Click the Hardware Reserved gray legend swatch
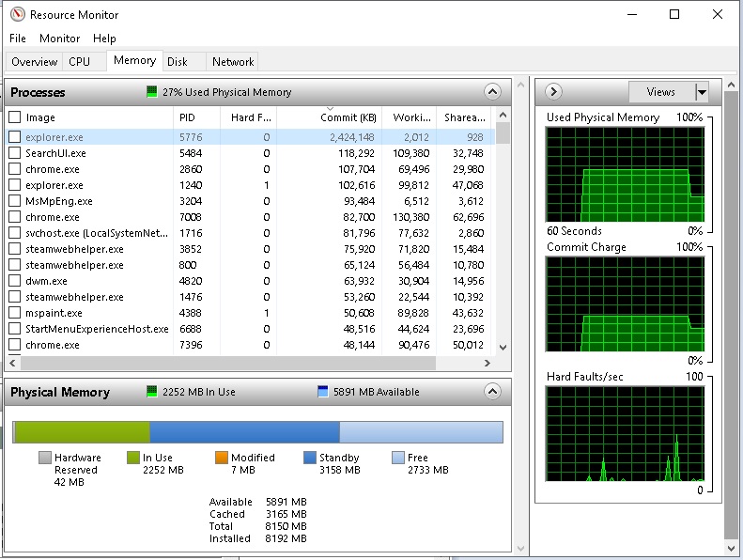The height and width of the screenshot is (560, 743). 45,458
